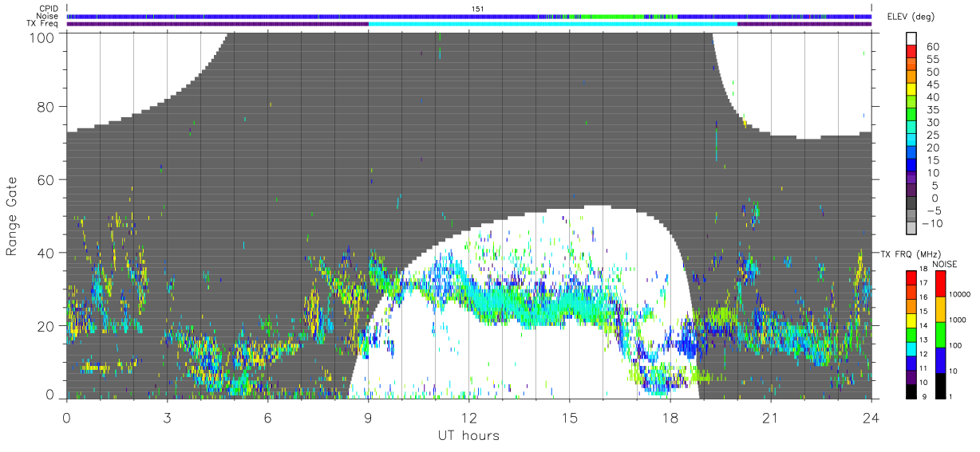Click the Range Gate axis title
Image resolution: width=980 pixels, height=452 pixels.
tap(13, 216)
